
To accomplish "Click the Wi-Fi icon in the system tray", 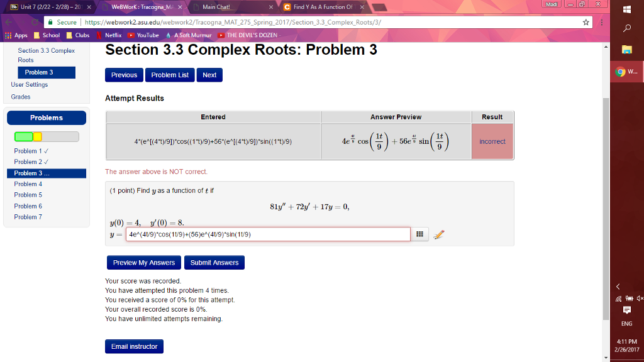I will pos(618,299).
